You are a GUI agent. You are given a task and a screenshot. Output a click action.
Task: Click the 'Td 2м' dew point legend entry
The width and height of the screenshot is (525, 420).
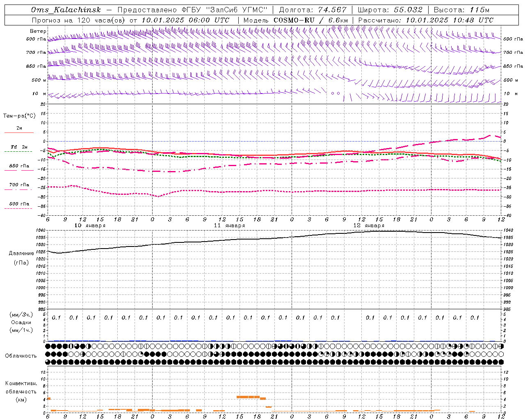point(19,147)
